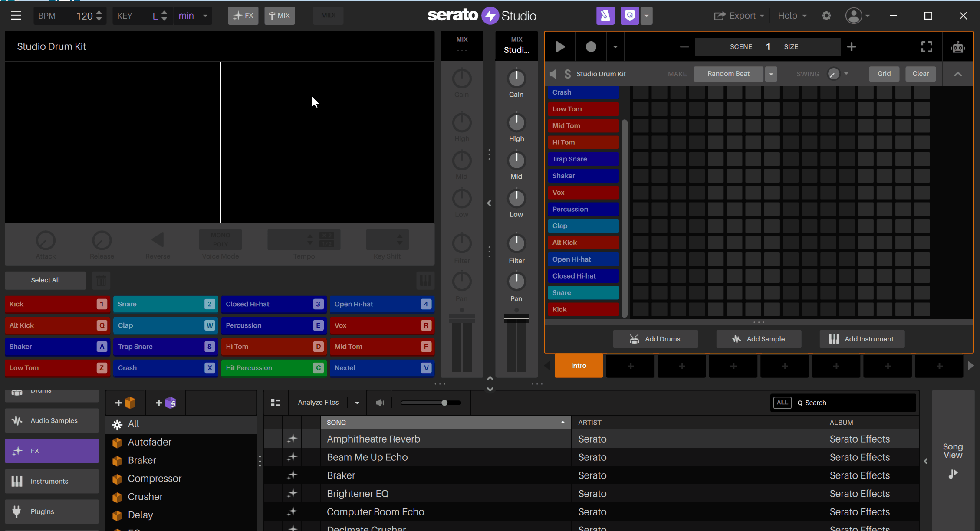
Task: Open the Export menu
Action: click(739, 16)
